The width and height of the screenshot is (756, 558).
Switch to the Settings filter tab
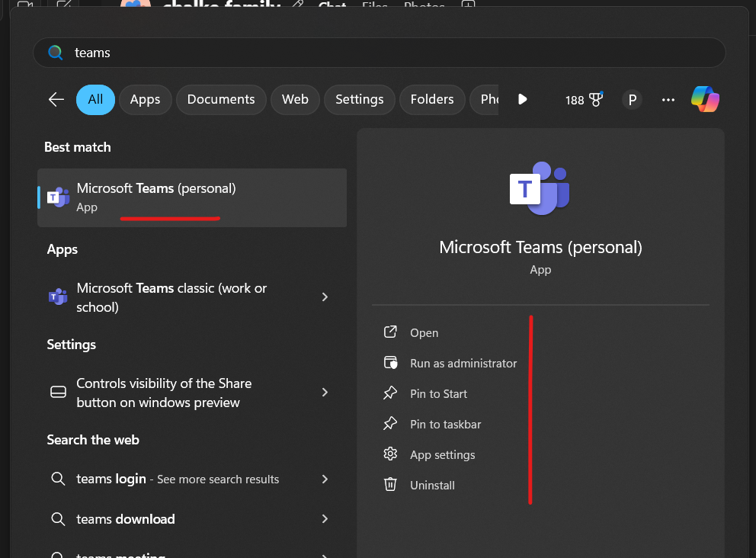pos(359,100)
